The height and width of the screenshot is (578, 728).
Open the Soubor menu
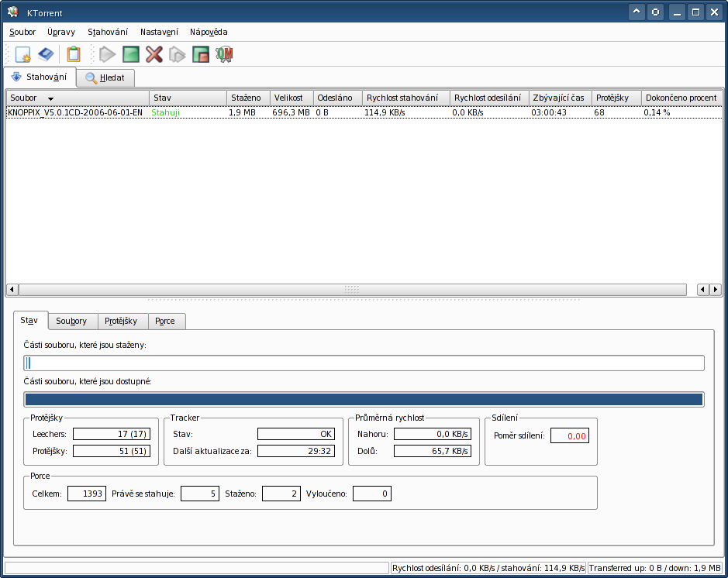[x=22, y=32]
